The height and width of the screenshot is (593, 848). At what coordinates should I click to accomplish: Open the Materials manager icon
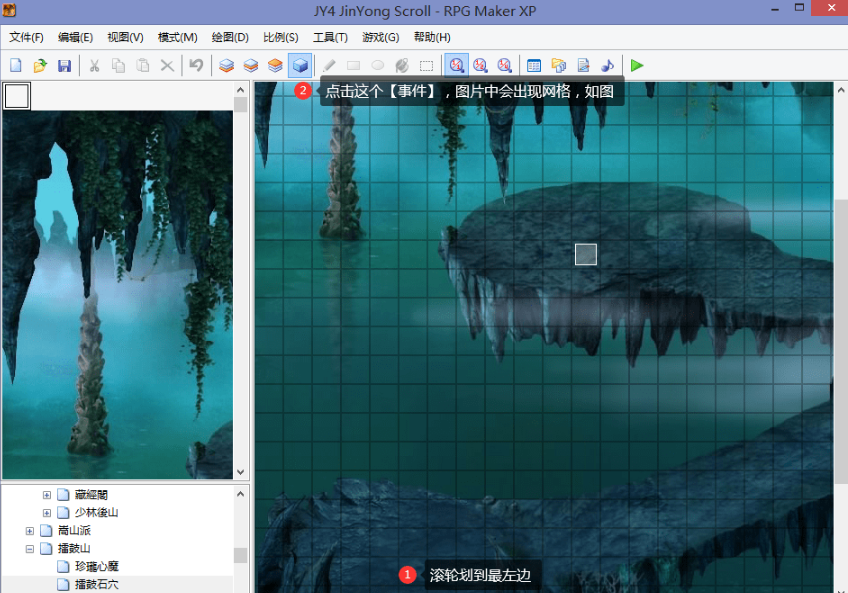click(x=559, y=66)
